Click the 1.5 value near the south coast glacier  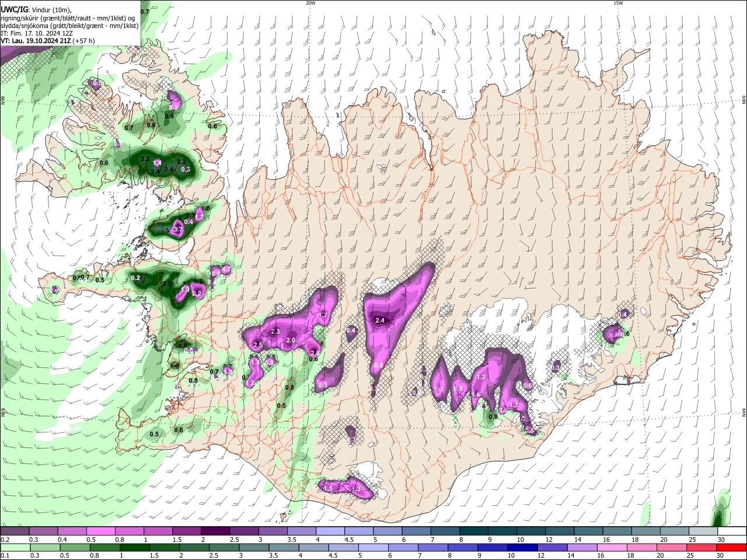click(x=328, y=488)
